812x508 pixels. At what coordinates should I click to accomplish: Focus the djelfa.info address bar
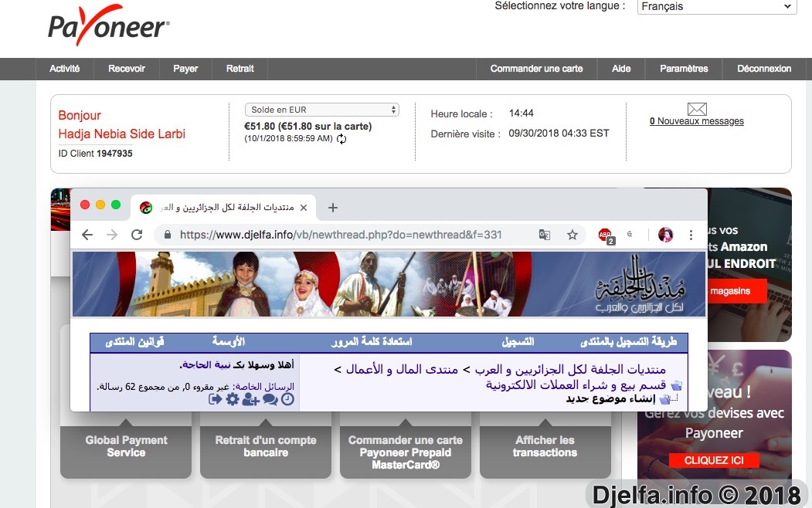(x=341, y=235)
